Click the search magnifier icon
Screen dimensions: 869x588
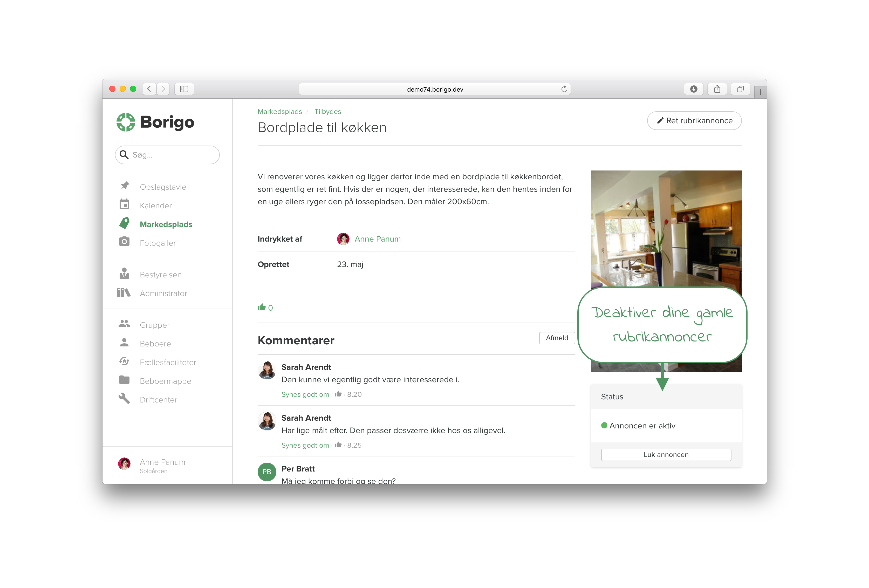(124, 154)
